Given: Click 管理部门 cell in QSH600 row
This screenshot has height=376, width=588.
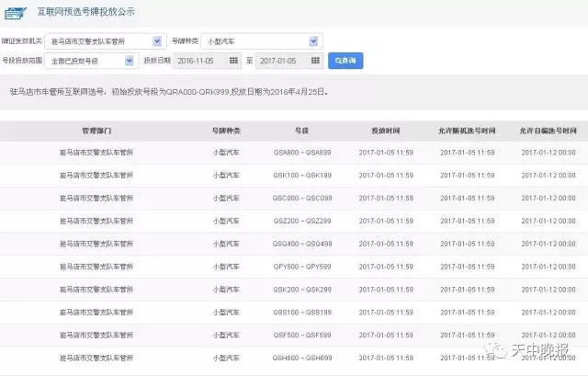Looking at the screenshot, I should [x=96, y=358].
